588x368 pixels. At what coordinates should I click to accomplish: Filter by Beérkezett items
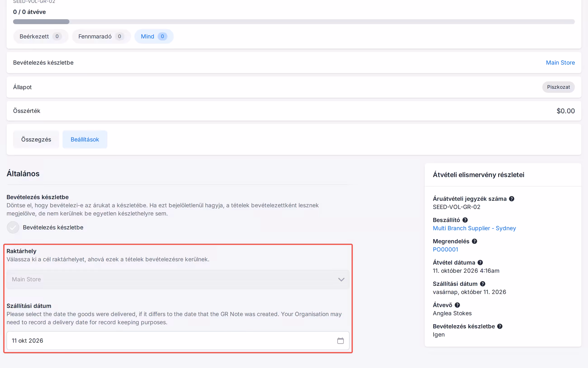pyautogui.click(x=41, y=36)
